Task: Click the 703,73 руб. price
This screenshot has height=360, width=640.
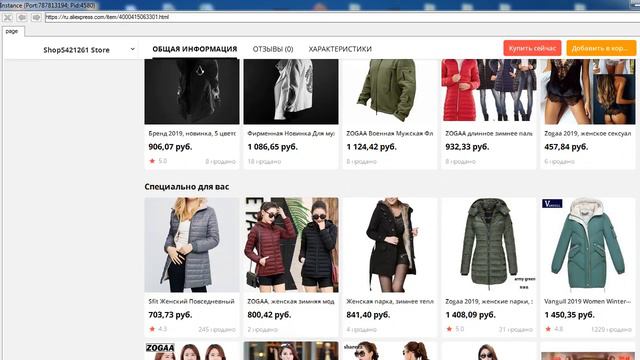Action: 170,315
